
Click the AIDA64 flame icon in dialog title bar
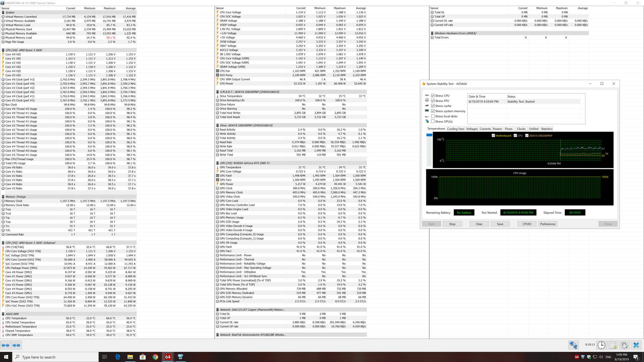click(x=424, y=84)
